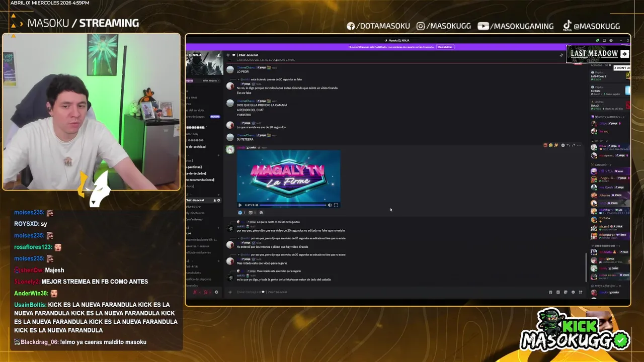
Task: Click the forward arrow in message hover bar
Action: click(574, 145)
